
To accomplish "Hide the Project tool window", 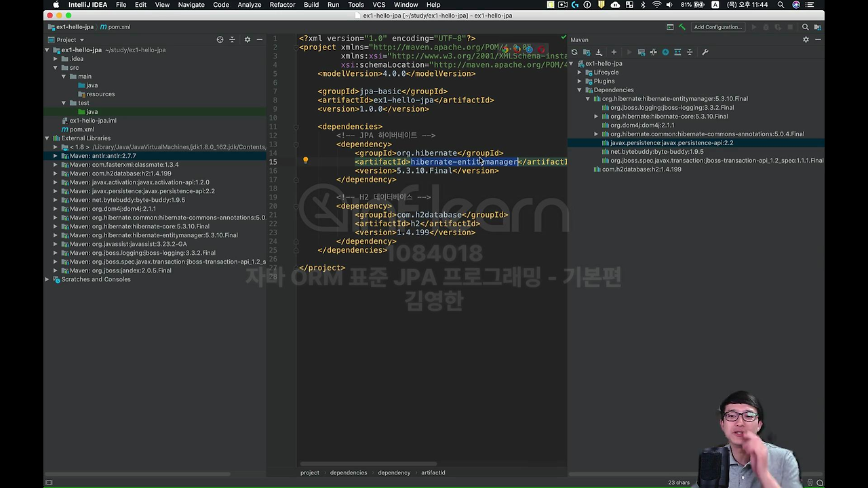I will click(x=259, y=39).
